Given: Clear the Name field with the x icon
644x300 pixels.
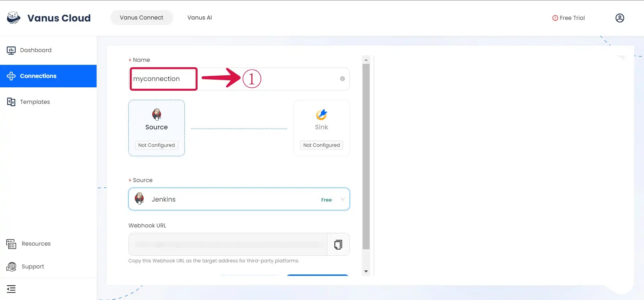Looking at the screenshot, I should click(342, 79).
